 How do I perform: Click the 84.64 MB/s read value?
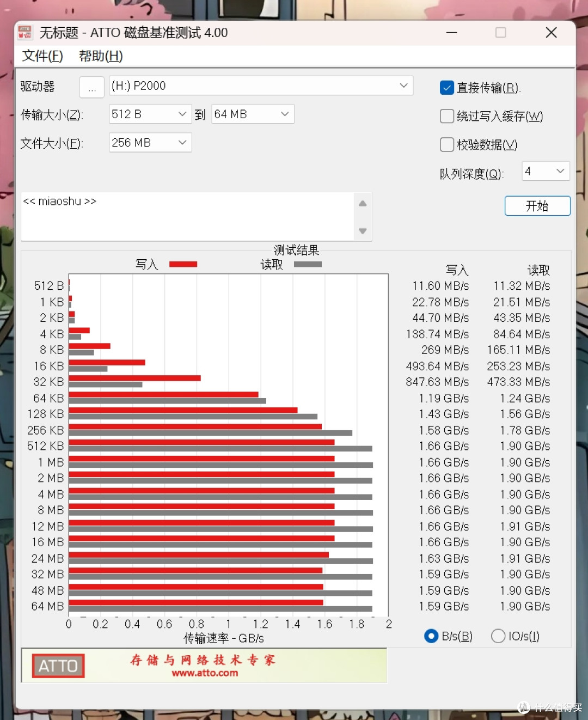click(522, 334)
